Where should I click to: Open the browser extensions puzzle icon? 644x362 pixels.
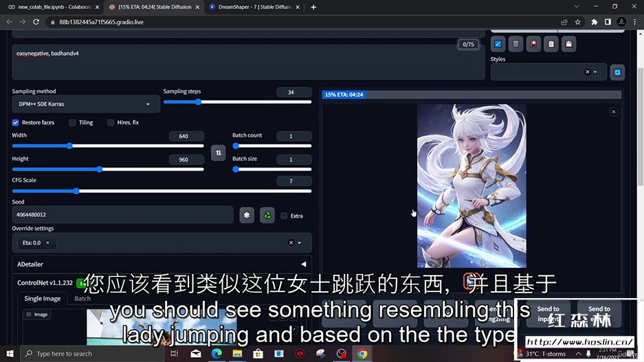(x=594, y=22)
